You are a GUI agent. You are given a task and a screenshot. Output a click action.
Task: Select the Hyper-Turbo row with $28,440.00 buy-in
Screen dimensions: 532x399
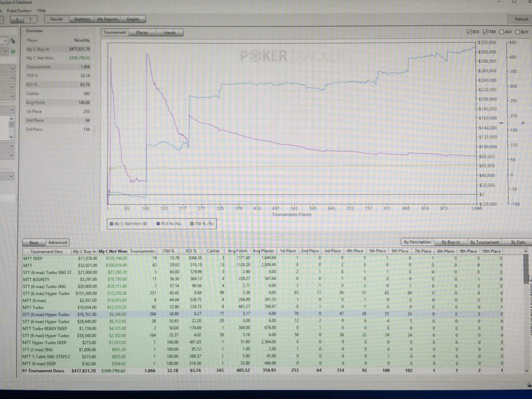click(262, 321)
